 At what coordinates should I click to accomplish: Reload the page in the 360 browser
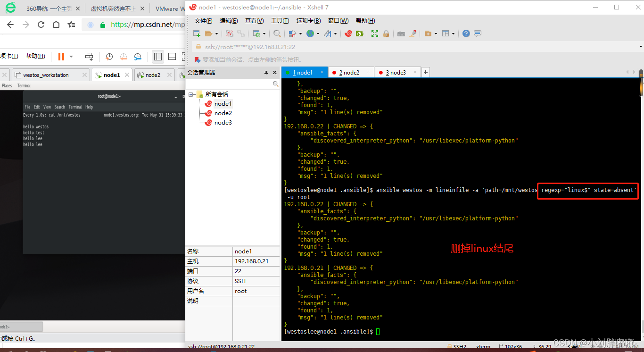(41, 25)
